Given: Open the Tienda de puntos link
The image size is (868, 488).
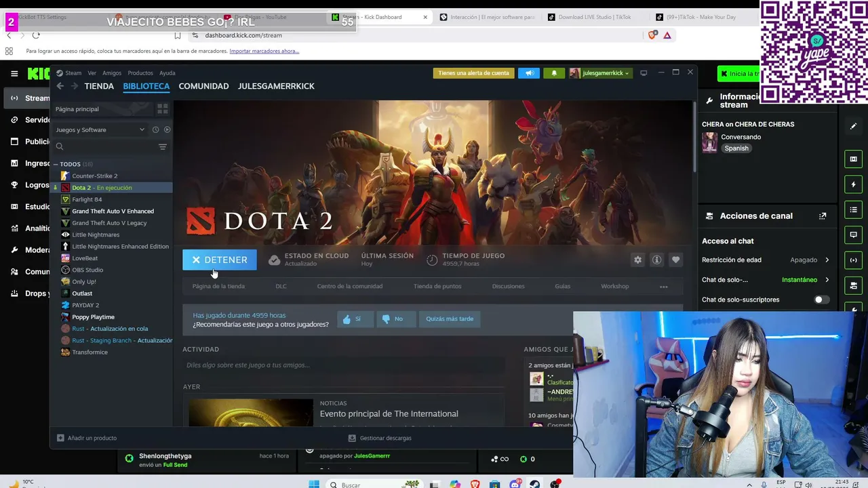Looking at the screenshot, I should click(437, 286).
